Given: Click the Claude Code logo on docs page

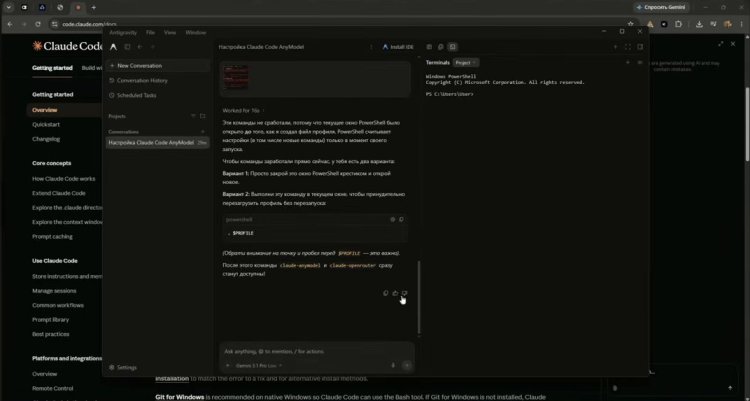Looking at the screenshot, I should (x=67, y=46).
